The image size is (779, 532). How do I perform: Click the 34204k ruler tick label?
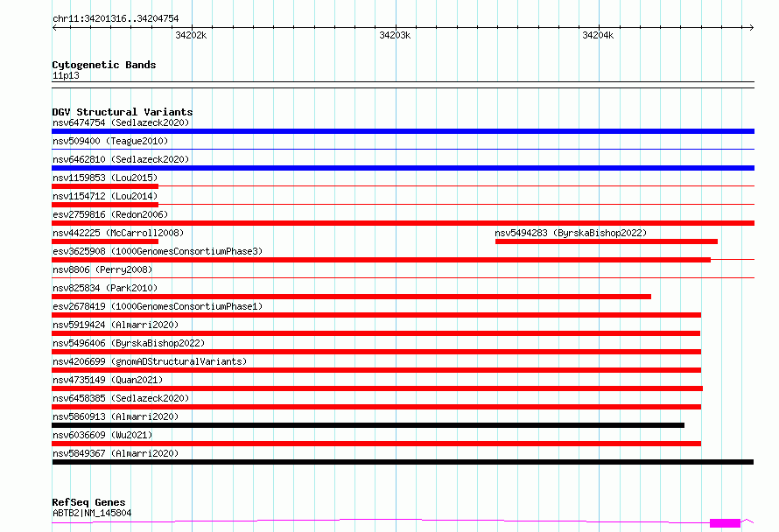pyautogui.click(x=598, y=35)
